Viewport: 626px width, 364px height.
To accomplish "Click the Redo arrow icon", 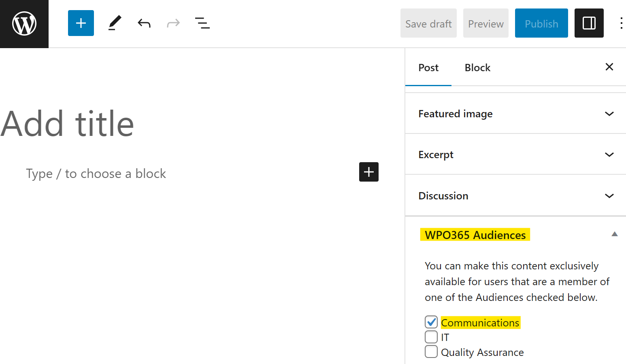I will pyautogui.click(x=173, y=23).
